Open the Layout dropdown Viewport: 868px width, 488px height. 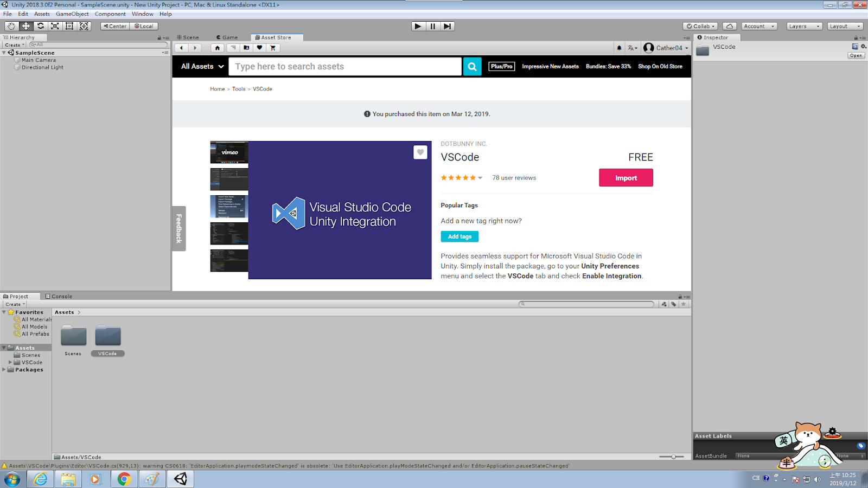pos(845,25)
